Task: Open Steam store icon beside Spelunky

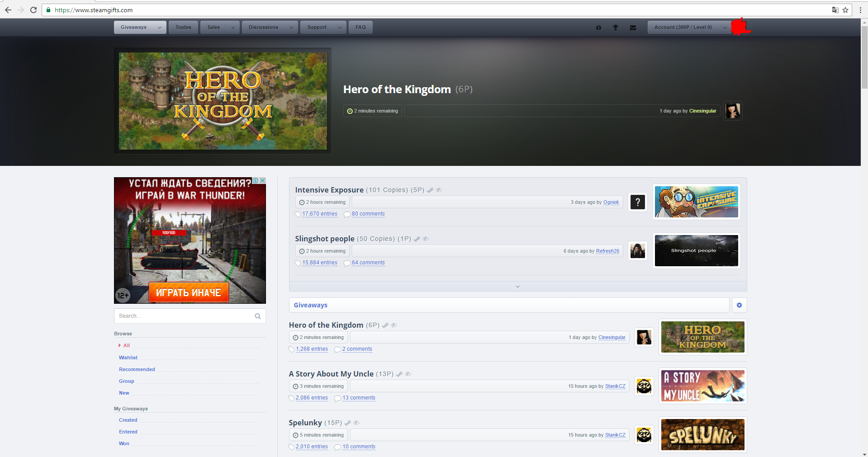Action: (x=348, y=423)
